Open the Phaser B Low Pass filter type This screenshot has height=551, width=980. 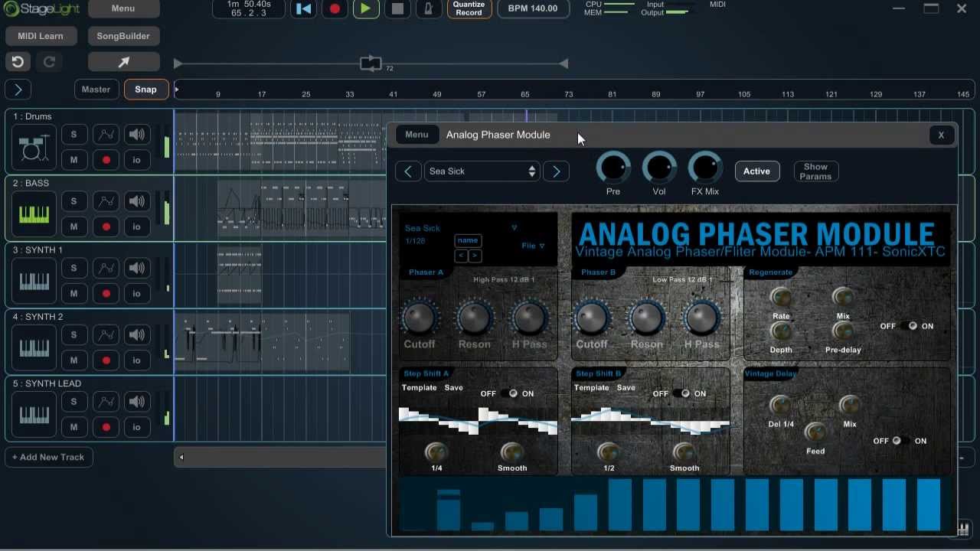pos(682,279)
